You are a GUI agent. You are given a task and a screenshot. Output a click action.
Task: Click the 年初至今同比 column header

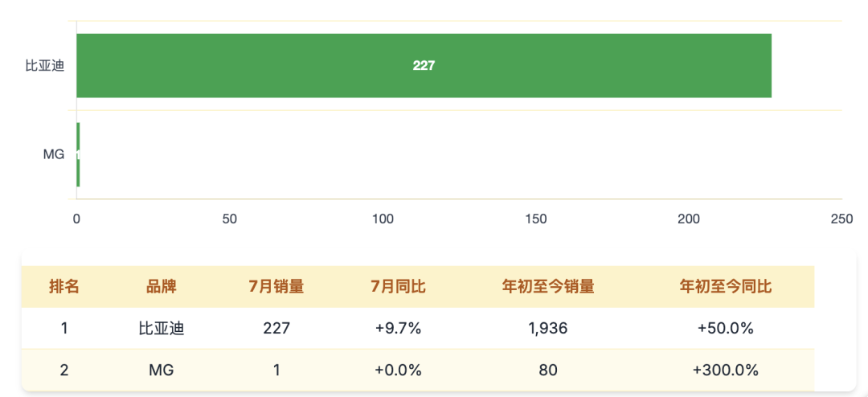[726, 287]
